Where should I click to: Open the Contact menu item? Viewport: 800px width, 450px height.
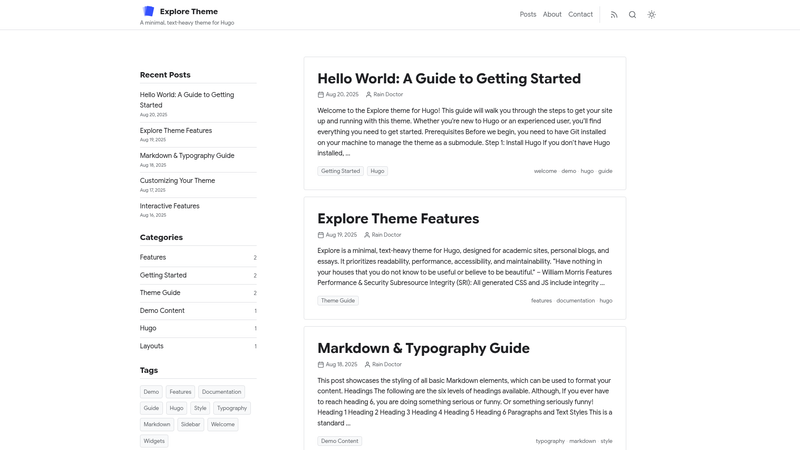(581, 14)
